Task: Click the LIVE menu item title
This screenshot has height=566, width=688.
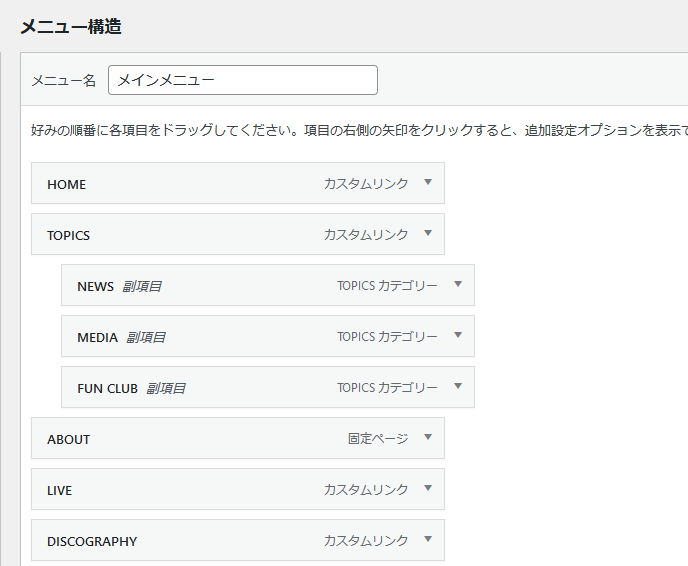Action: click(x=60, y=490)
